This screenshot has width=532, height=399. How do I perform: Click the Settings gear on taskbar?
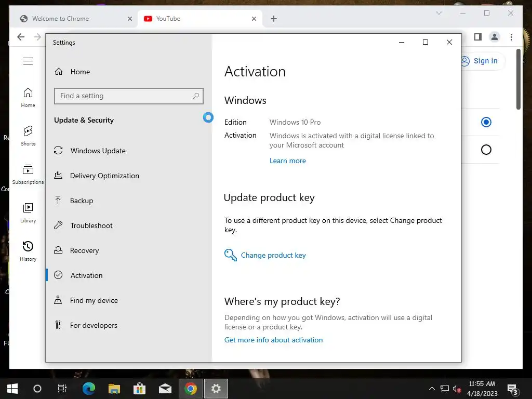(216, 389)
